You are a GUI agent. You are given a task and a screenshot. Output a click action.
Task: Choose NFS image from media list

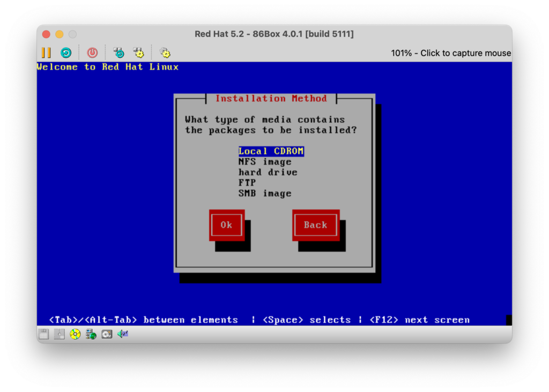coord(265,162)
